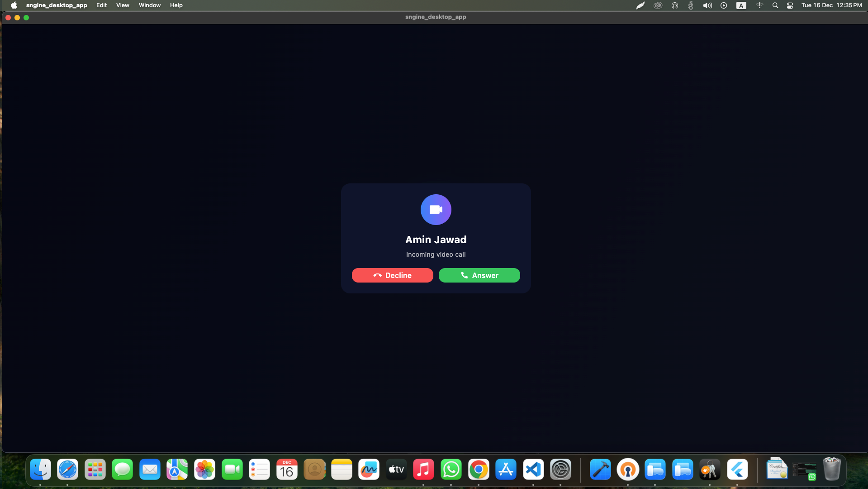Open the Window menu
The width and height of the screenshot is (868, 489).
click(149, 5)
